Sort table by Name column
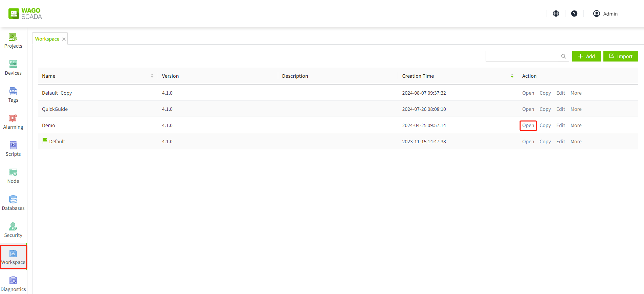This screenshot has width=644, height=294. [152, 76]
